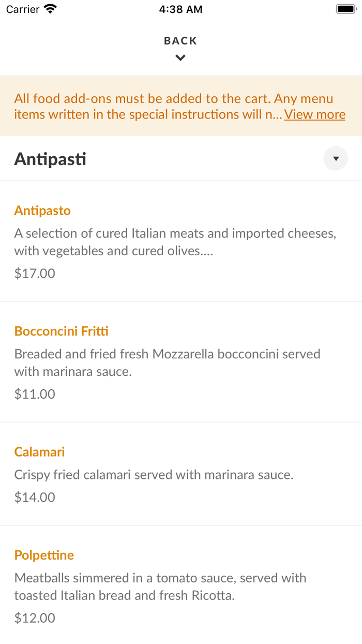Viewport: 362px width, 644px height.
Task: Tap the BACK menu item
Action: (x=180, y=40)
